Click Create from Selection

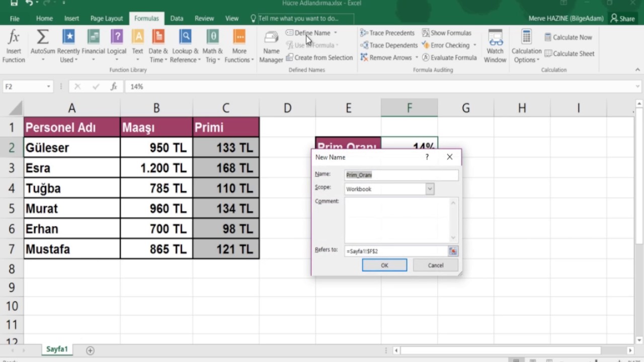click(x=319, y=57)
